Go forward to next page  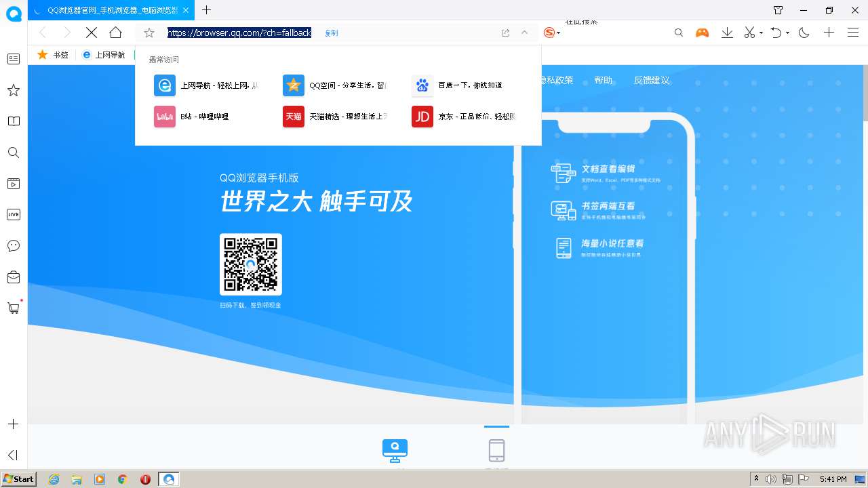pos(66,33)
